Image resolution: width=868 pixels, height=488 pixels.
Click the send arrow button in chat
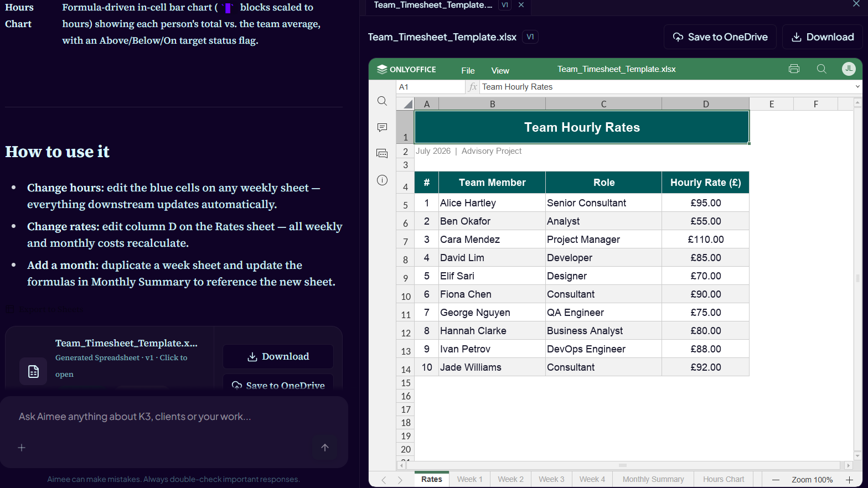pyautogui.click(x=325, y=448)
